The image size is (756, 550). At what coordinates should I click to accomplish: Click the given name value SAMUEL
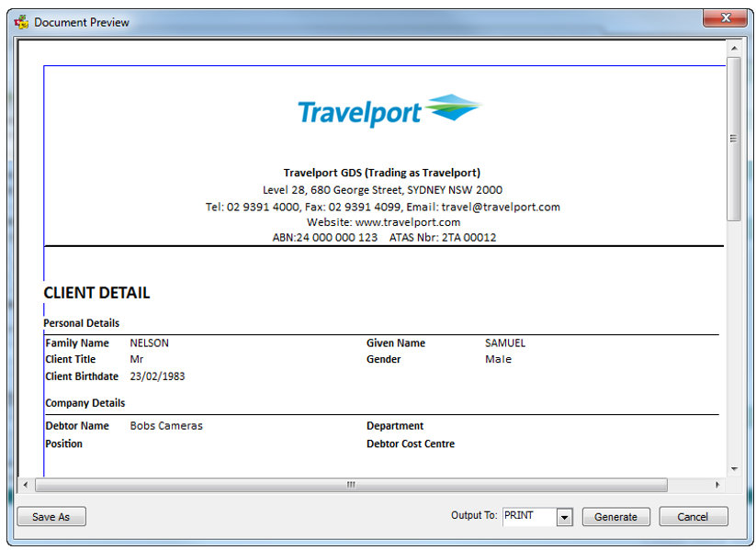[505, 342]
